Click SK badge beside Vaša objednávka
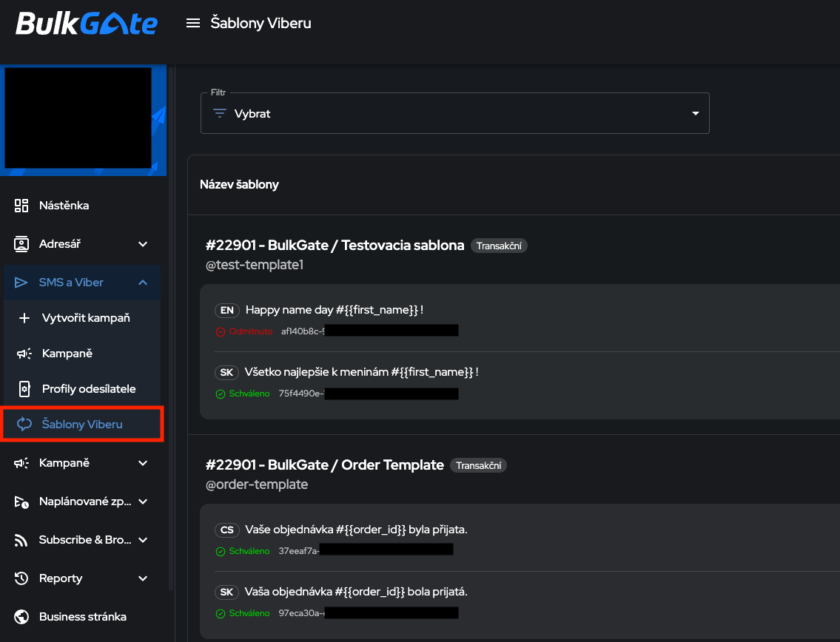This screenshot has height=642, width=840. pos(226,592)
